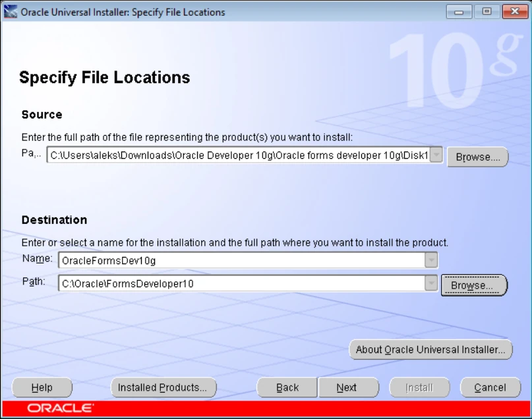This screenshot has height=419, width=532.
Task: Click the 'Source' section label
Action: click(x=42, y=115)
